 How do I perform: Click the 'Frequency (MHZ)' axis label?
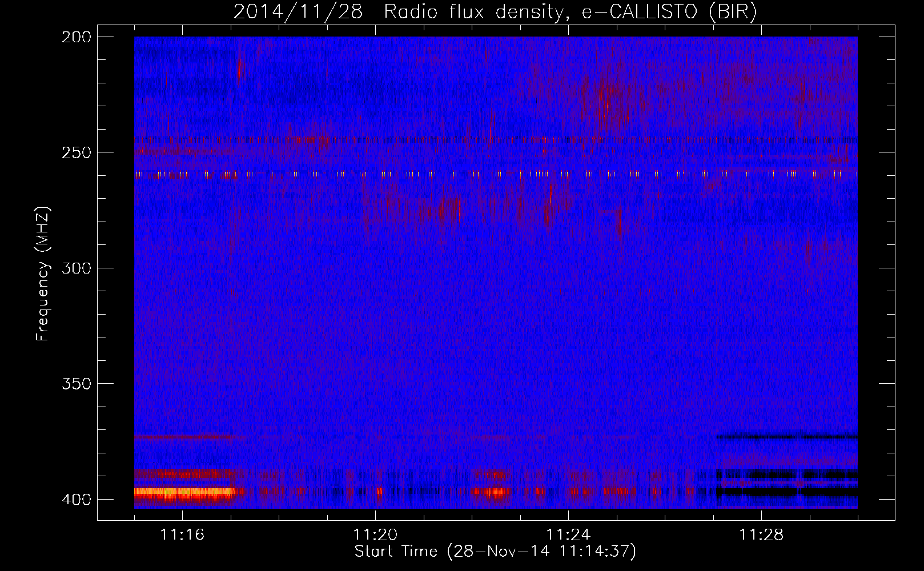tap(43, 274)
